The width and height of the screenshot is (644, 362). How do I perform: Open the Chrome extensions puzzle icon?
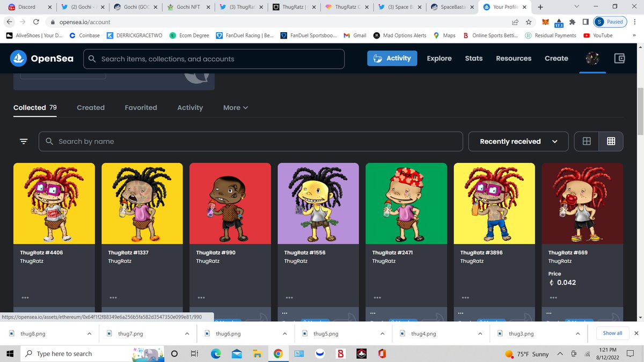pyautogui.click(x=572, y=22)
